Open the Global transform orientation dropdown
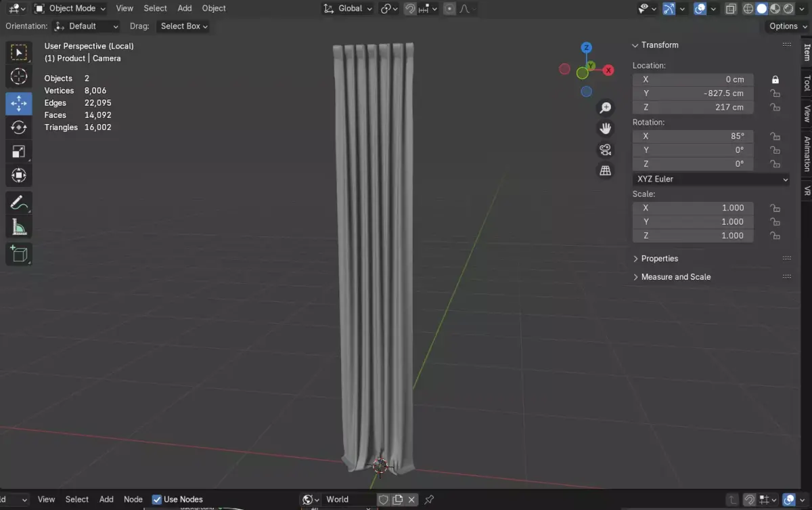Image resolution: width=812 pixels, height=510 pixels. click(x=348, y=9)
